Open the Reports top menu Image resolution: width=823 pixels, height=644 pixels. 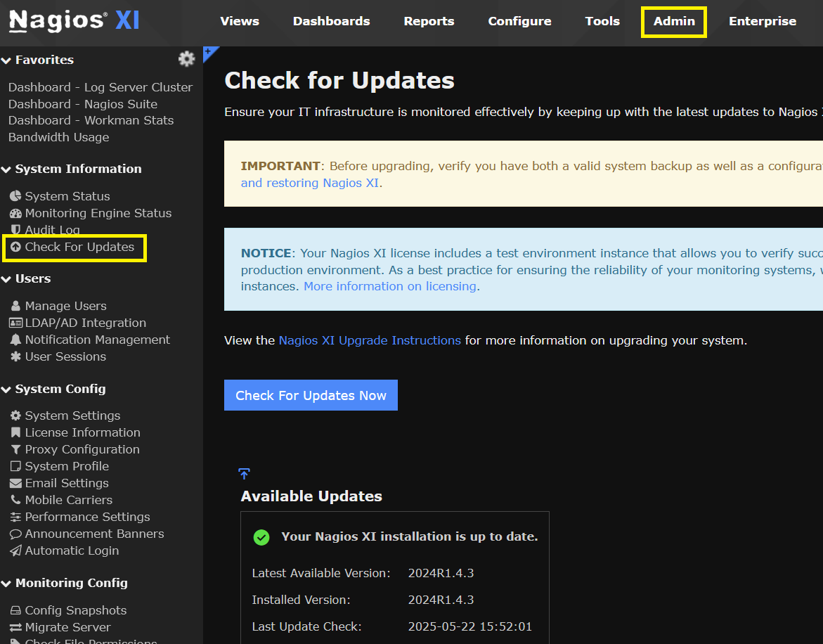(429, 21)
